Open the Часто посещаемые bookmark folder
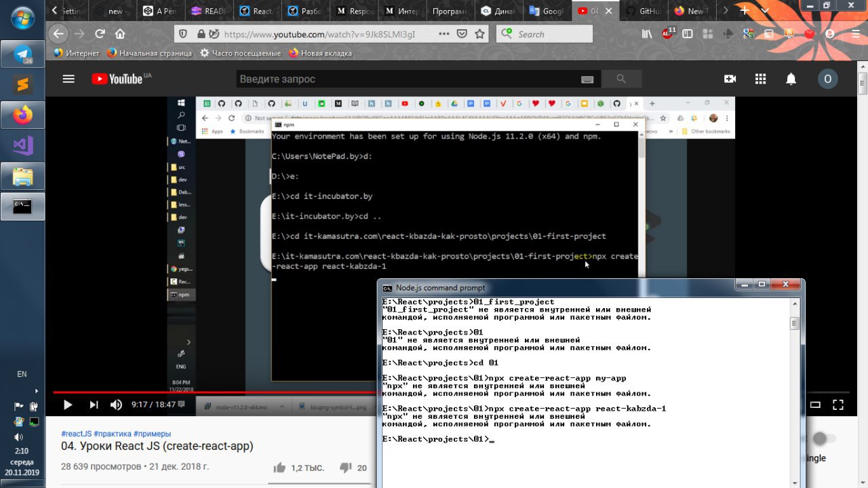Viewport: 868px width, 488px height. (240, 53)
